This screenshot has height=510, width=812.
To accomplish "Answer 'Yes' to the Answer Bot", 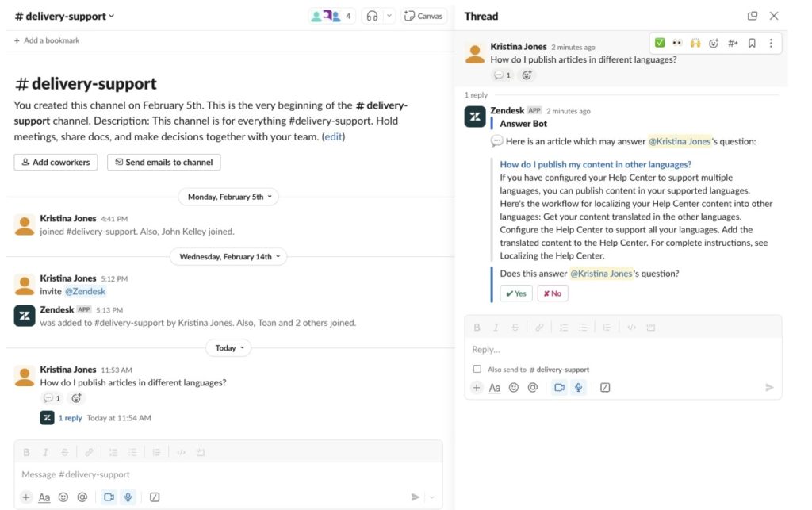I will [x=515, y=293].
